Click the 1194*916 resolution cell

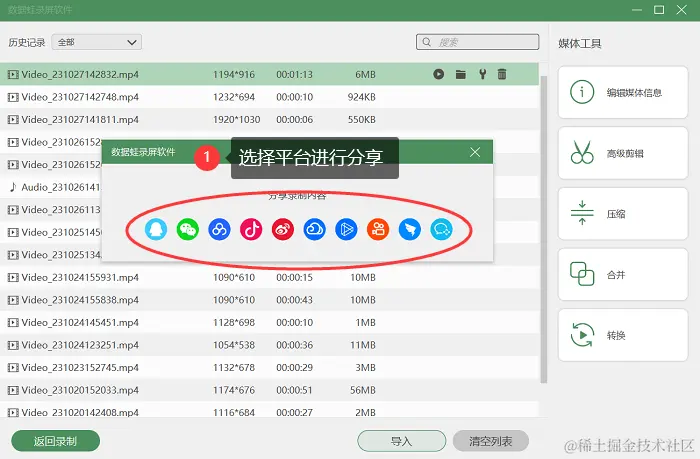(233, 74)
